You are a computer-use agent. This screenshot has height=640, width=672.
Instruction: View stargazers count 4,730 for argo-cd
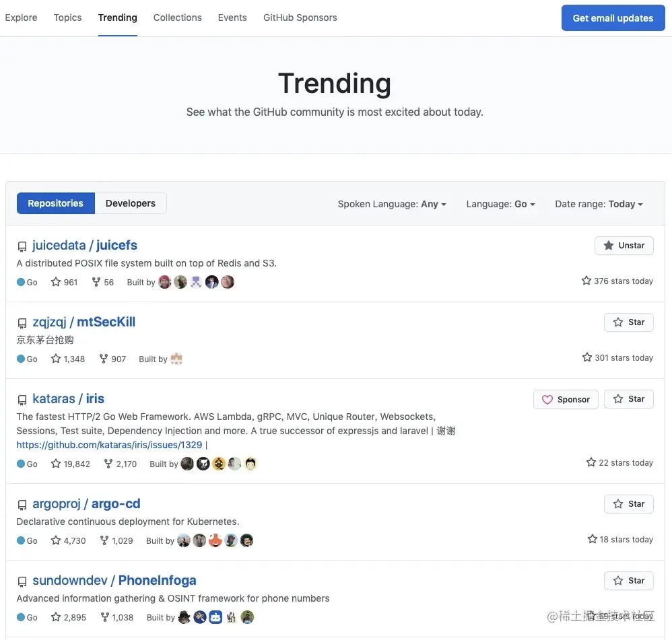[x=68, y=540]
